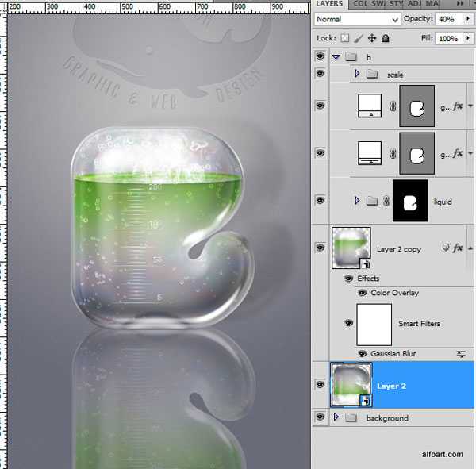Select Layer 2 thumbnail
The width and height of the screenshot is (476, 469).
351,385
